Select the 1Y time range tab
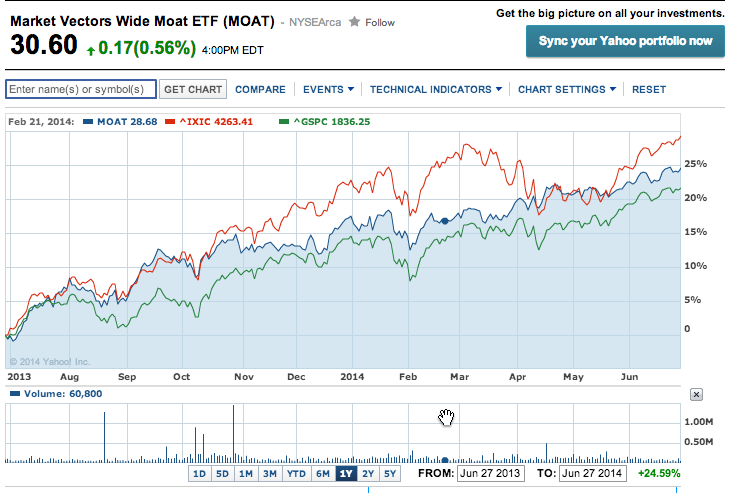The width and height of the screenshot is (732, 493). tap(346, 474)
